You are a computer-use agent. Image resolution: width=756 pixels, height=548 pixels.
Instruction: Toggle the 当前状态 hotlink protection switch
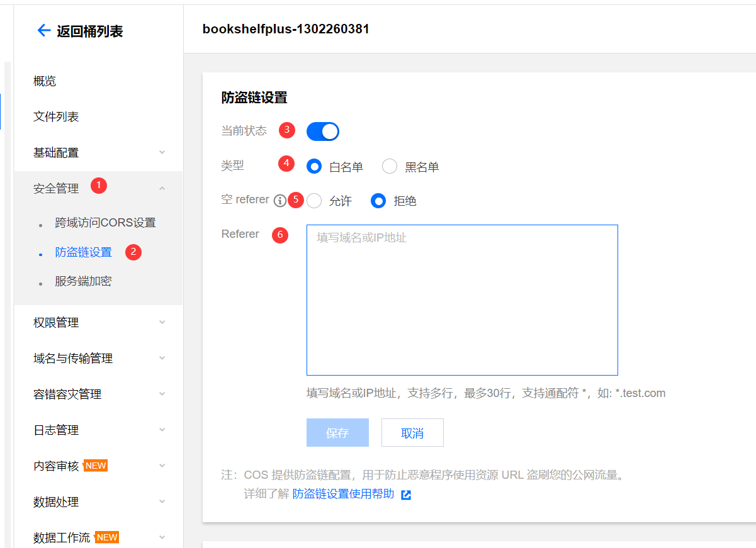322,131
